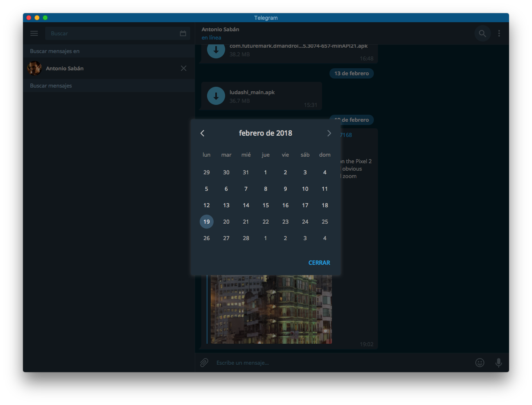Download the ludashi_main.apk file

216,96
